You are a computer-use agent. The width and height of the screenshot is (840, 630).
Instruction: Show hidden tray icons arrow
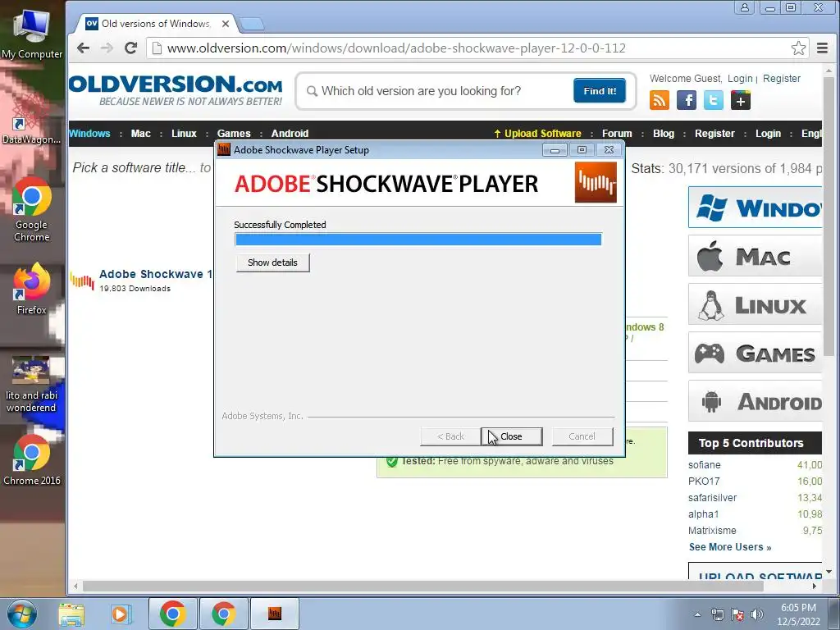pyautogui.click(x=697, y=614)
